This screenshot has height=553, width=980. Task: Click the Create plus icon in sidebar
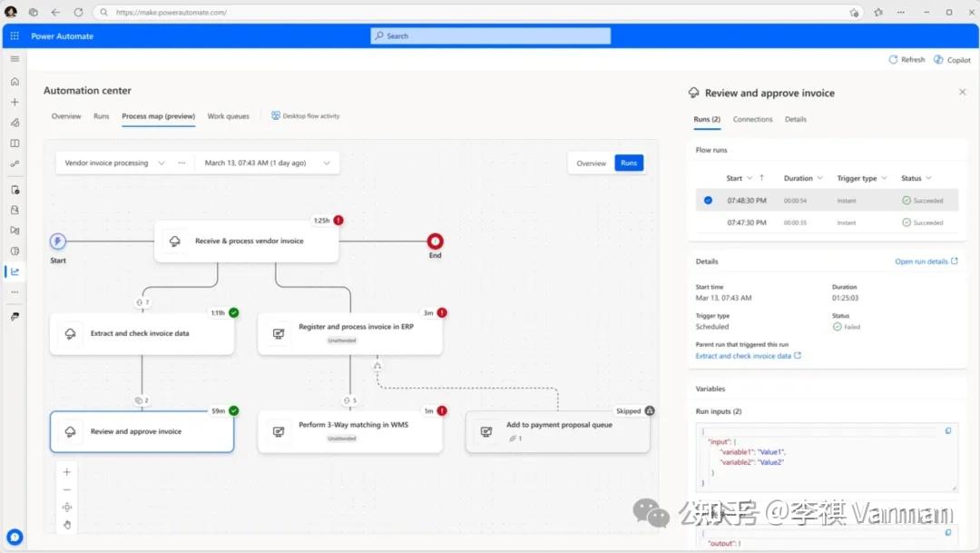point(14,101)
